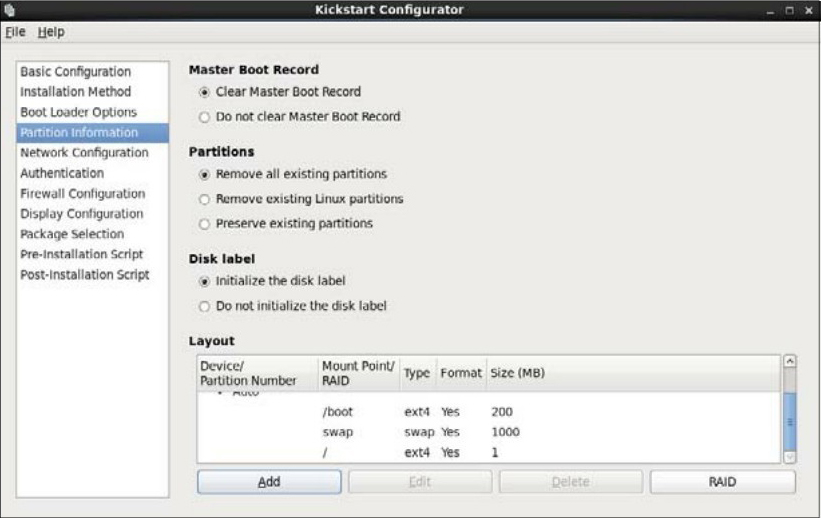Image resolution: width=821 pixels, height=518 pixels.
Task: Click the Size (MB) column header
Action: point(517,373)
